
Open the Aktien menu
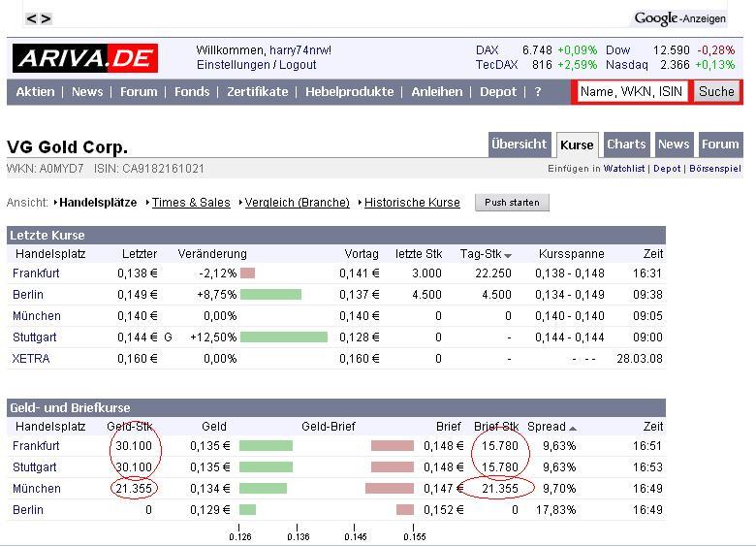35,91
